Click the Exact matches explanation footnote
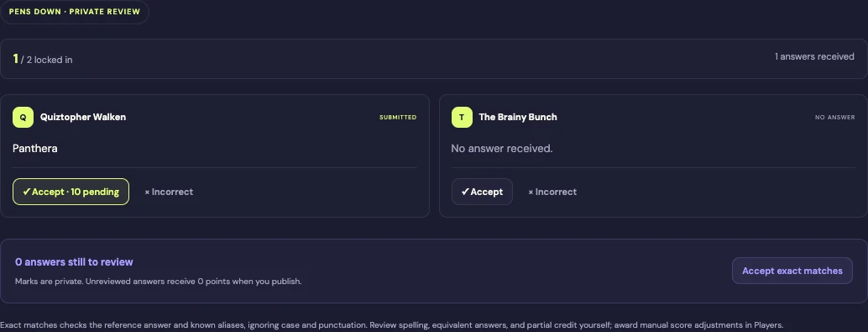The image size is (868, 332). (392, 325)
